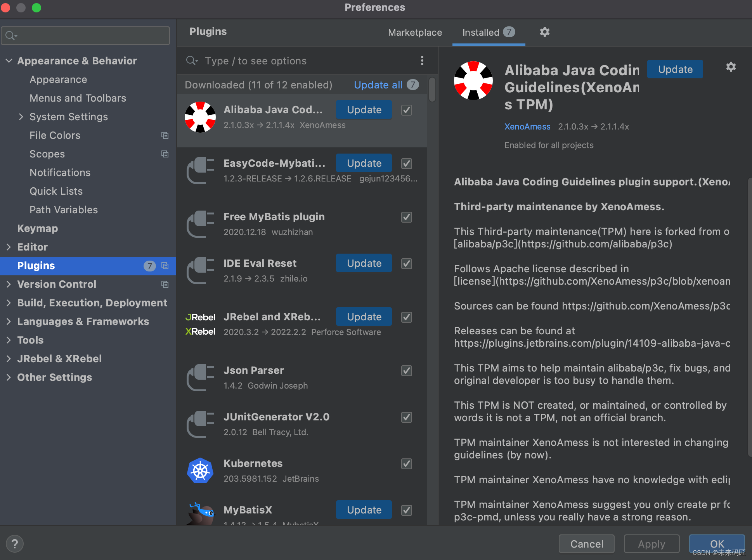The height and width of the screenshot is (560, 752).
Task: Select the Installed plugins tab
Action: 481,33
